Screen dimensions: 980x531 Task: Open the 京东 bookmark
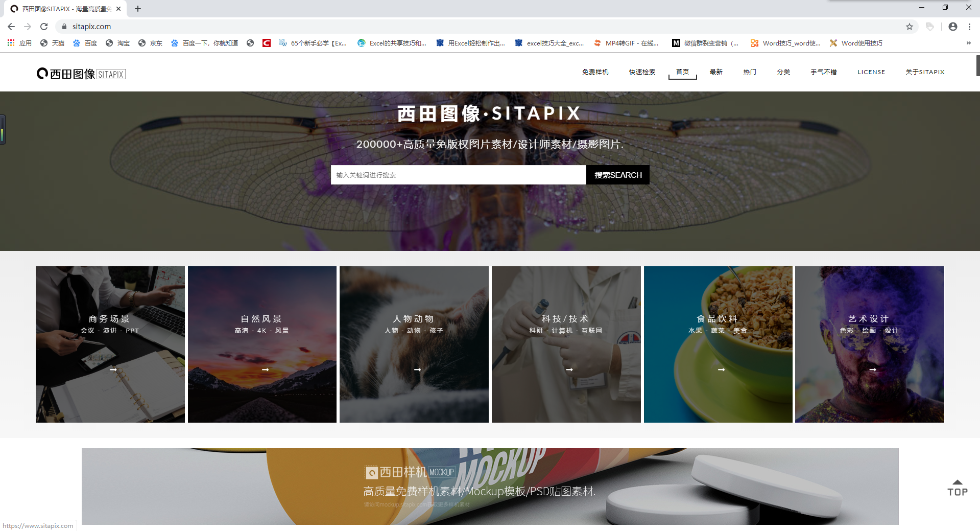[150, 43]
